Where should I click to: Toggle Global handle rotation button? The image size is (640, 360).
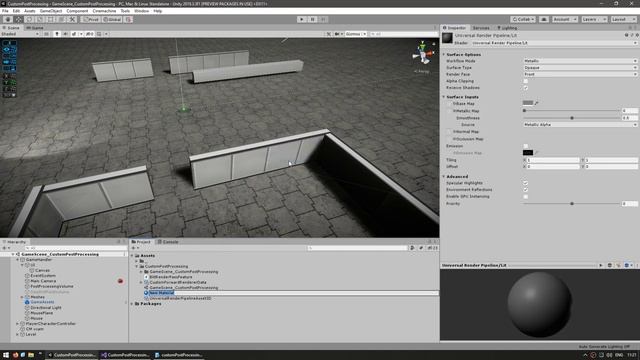click(x=112, y=19)
